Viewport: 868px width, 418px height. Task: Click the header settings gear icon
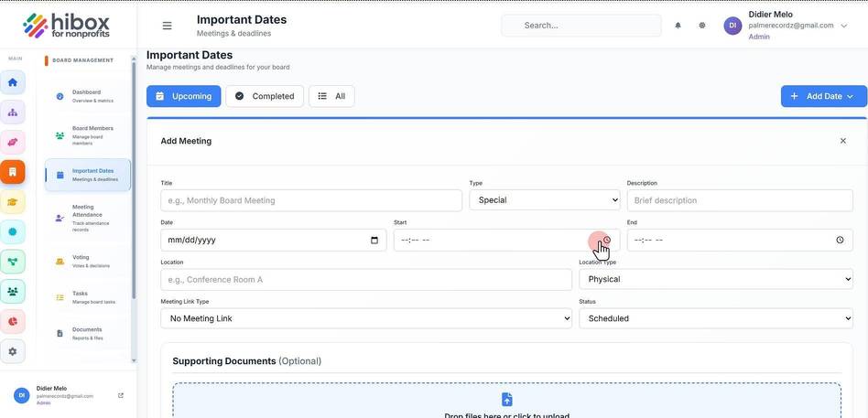tap(702, 26)
